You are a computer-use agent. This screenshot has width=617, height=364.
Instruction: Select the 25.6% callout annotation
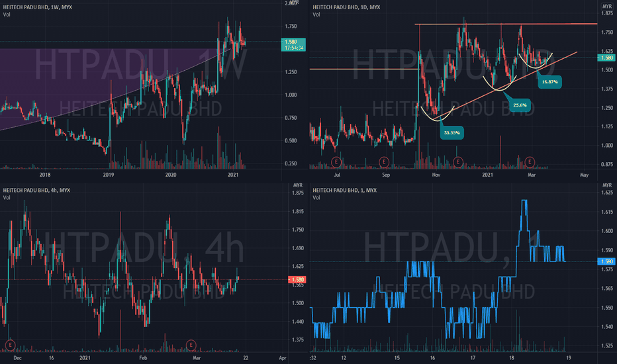520,105
